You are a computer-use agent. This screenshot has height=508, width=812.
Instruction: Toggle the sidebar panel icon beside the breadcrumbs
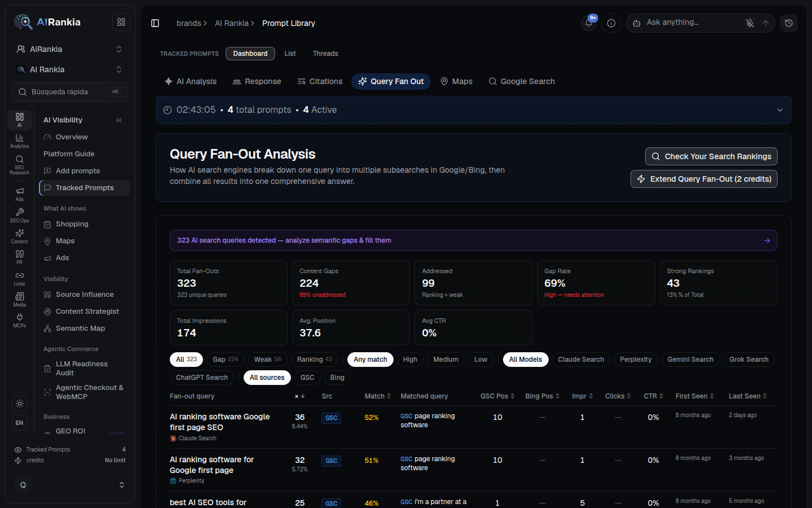click(x=155, y=23)
